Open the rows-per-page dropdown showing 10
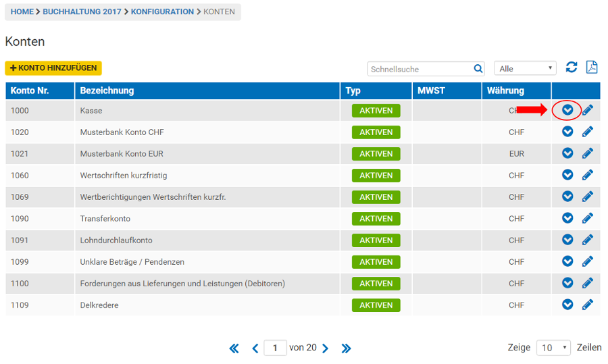 (x=553, y=348)
